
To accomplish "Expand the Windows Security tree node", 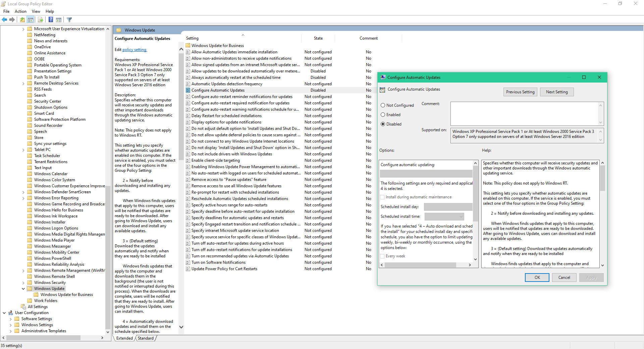I will (23, 283).
